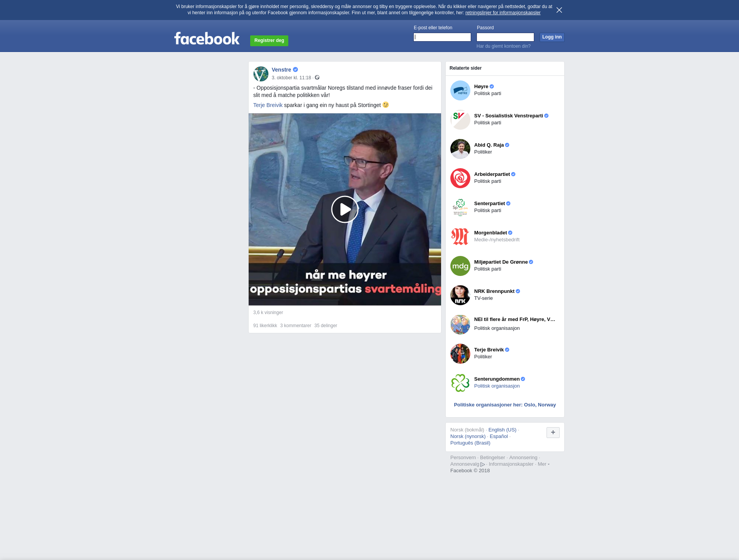Expand the Mer footer dropdown
This screenshot has width=739, height=560.
[543, 464]
